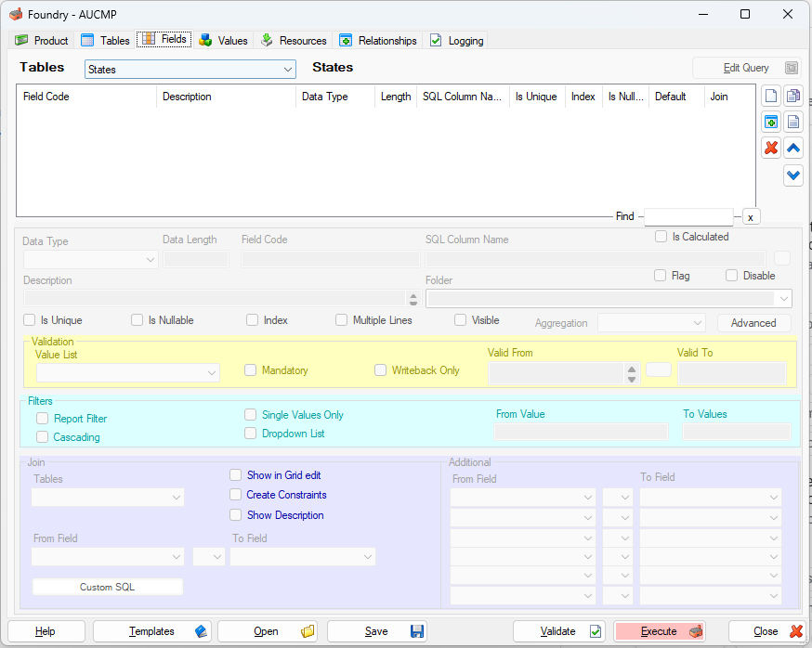
Task: Move field up with blue up arrow
Action: (792, 149)
